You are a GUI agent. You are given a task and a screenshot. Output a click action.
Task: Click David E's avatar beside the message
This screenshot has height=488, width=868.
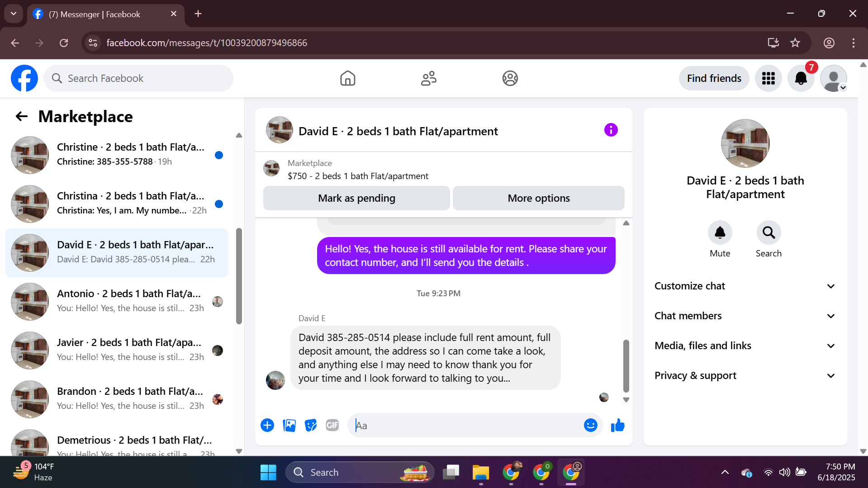pyautogui.click(x=275, y=380)
